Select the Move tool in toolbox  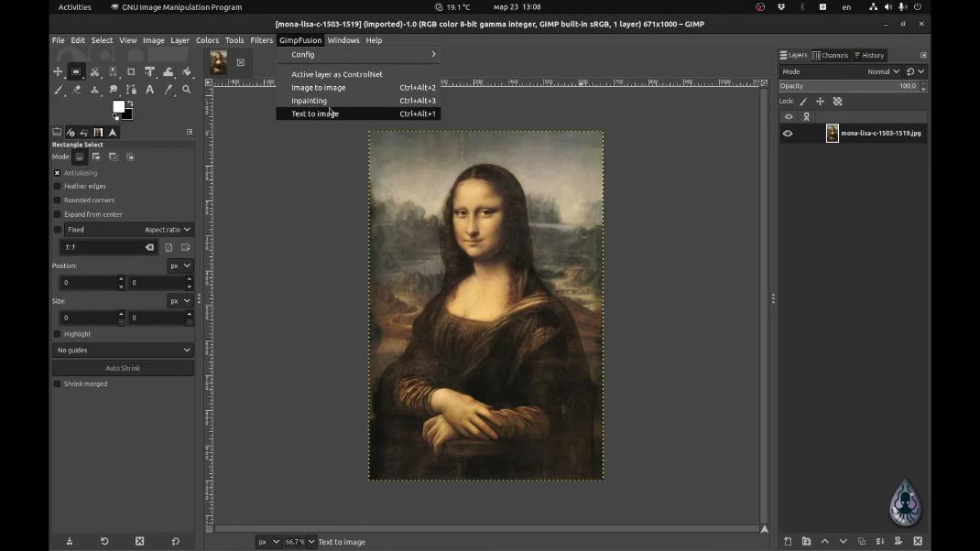click(x=58, y=71)
